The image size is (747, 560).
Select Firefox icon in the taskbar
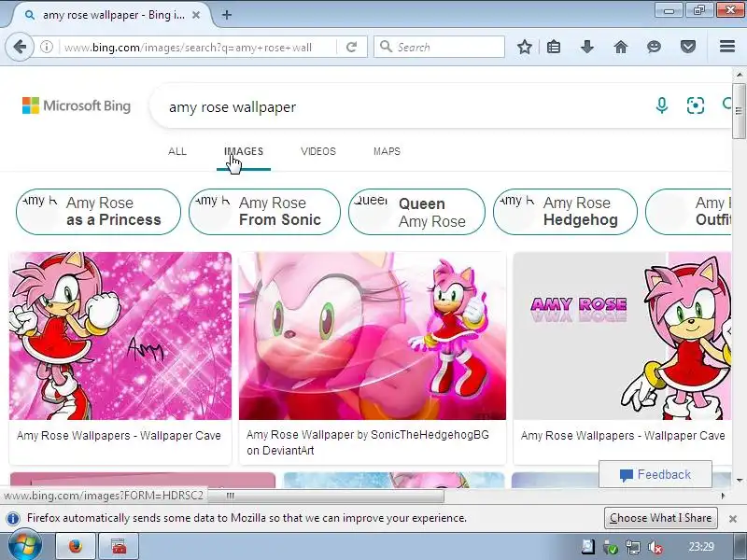point(76,546)
